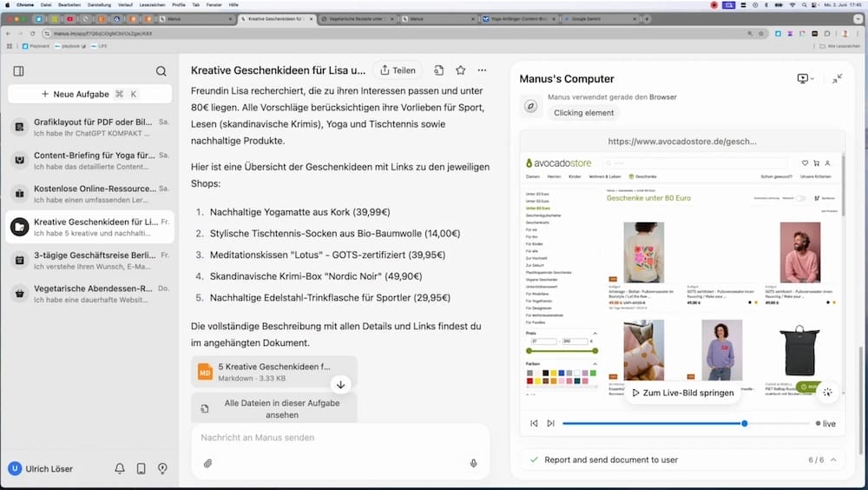
Task: Skip to previous step in playback
Action: coord(534,424)
